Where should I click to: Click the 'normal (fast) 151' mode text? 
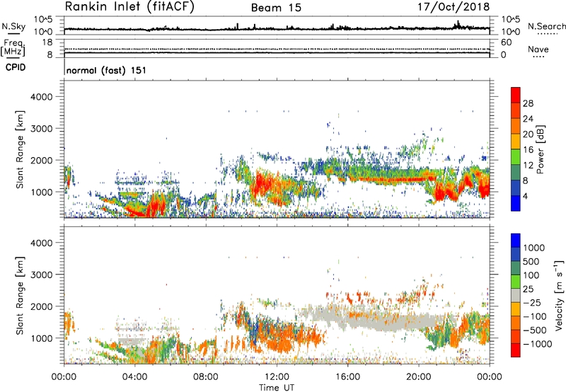point(107,70)
